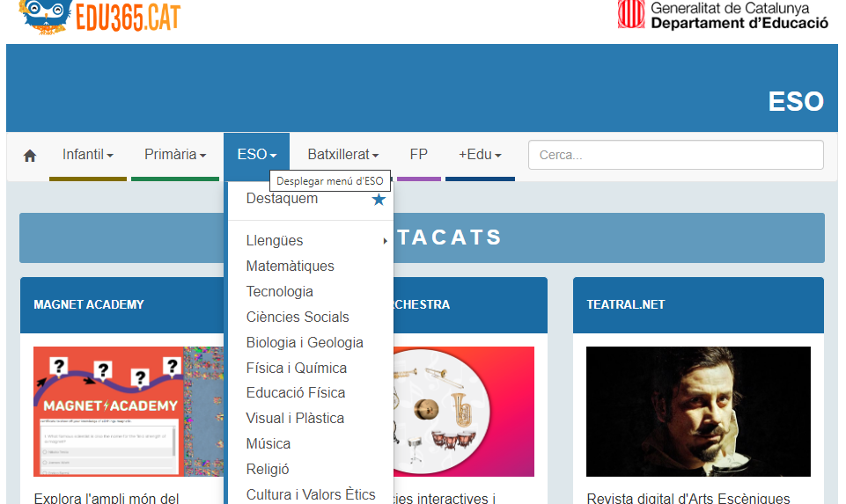Click the home icon in navigation bar

pos(30,156)
